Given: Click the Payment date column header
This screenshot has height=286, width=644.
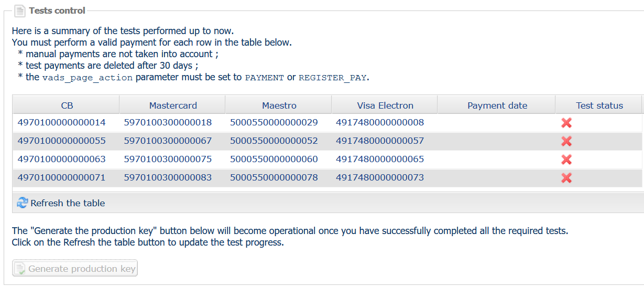Looking at the screenshot, I should 497,105.
